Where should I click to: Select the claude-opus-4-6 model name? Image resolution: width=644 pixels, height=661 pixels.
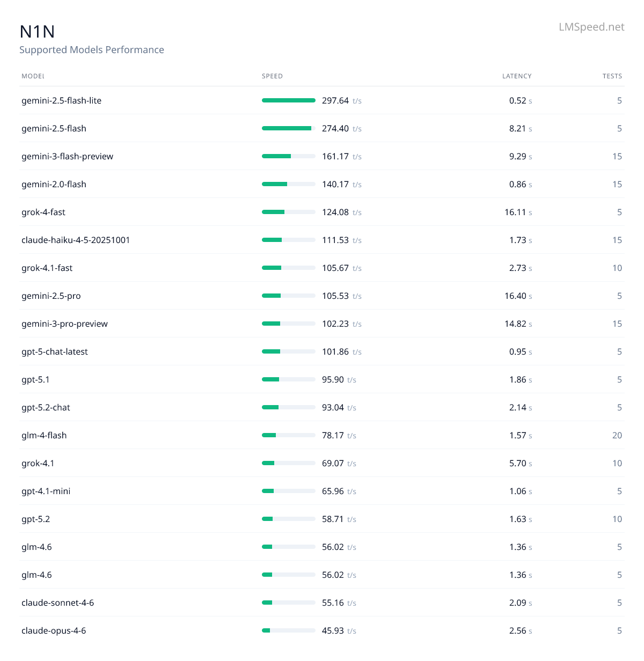click(x=54, y=630)
